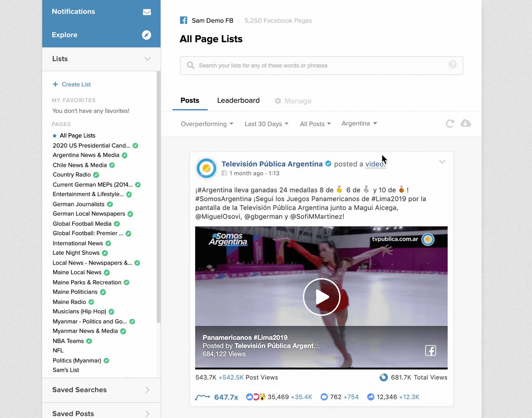This screenshot has height=418, width=532.
Task: Open Maine Parks & Recreation list
Action: 87,282
